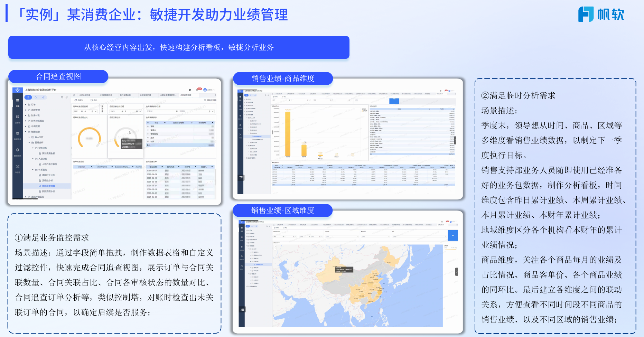Image resolution: width=644 pixels, height=337 pixels.
Task: Expand the 订单 folder in contract view tree
Action: (26, 105)
